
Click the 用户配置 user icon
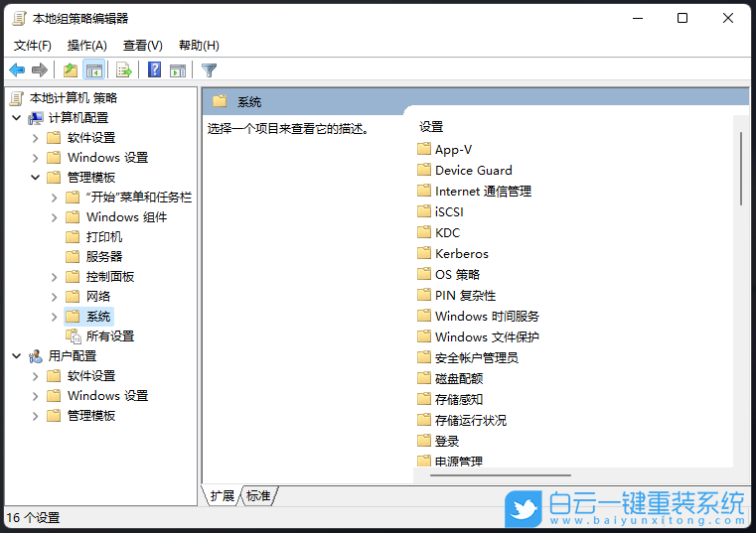[36, 356]
